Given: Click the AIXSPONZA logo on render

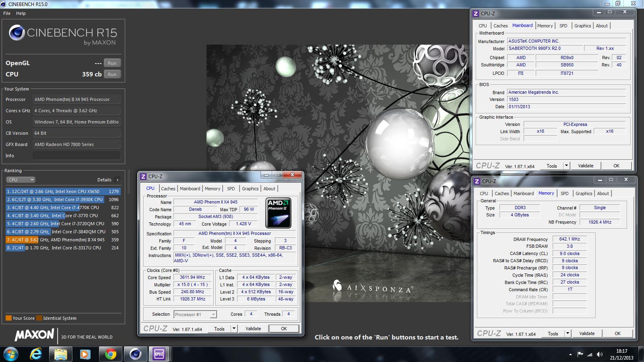Looking at the screenshot, I should pyautogui.click(x=372, y=286).
